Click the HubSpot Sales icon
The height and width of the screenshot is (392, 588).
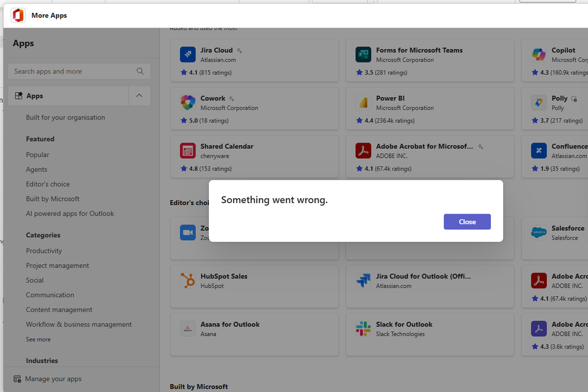[x=188, y=281]
